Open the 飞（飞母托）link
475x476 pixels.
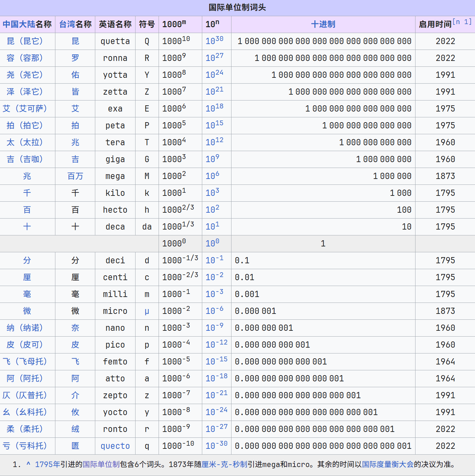click(x=25, y=362)
